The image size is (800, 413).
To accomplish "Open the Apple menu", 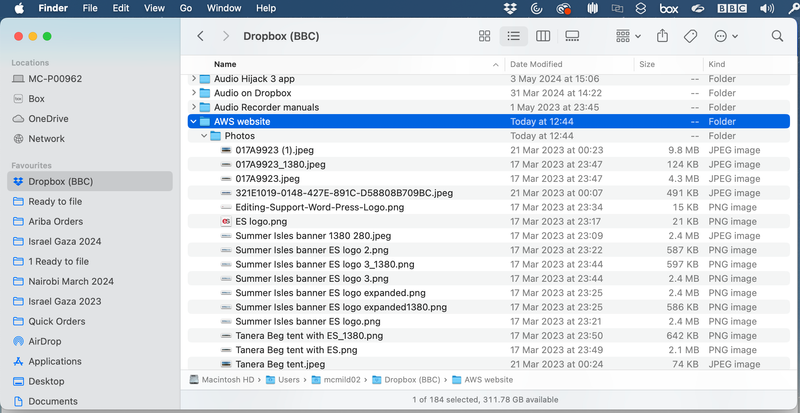I will click(19, 8).
